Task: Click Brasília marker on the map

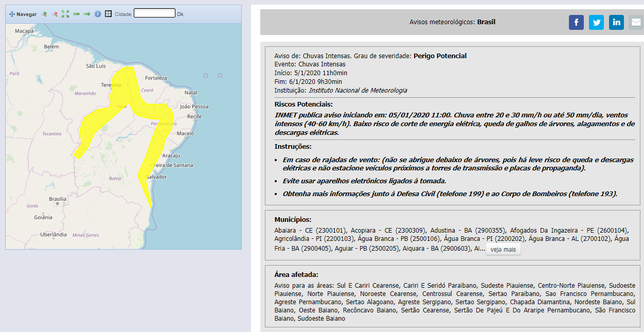Action: point(57,203)
